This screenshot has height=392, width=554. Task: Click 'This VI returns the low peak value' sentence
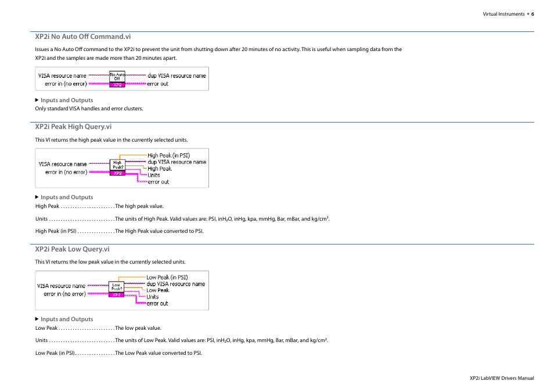tap(110, 261)
